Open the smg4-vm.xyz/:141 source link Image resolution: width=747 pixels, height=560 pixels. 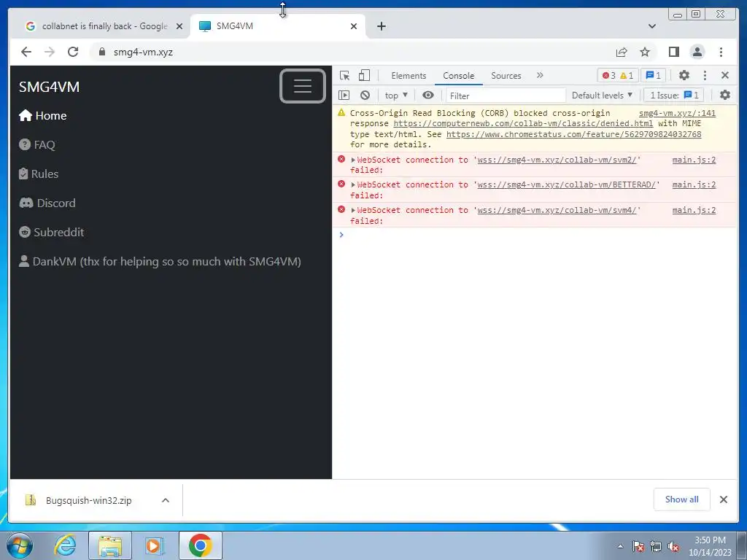[x=677, y=113]
